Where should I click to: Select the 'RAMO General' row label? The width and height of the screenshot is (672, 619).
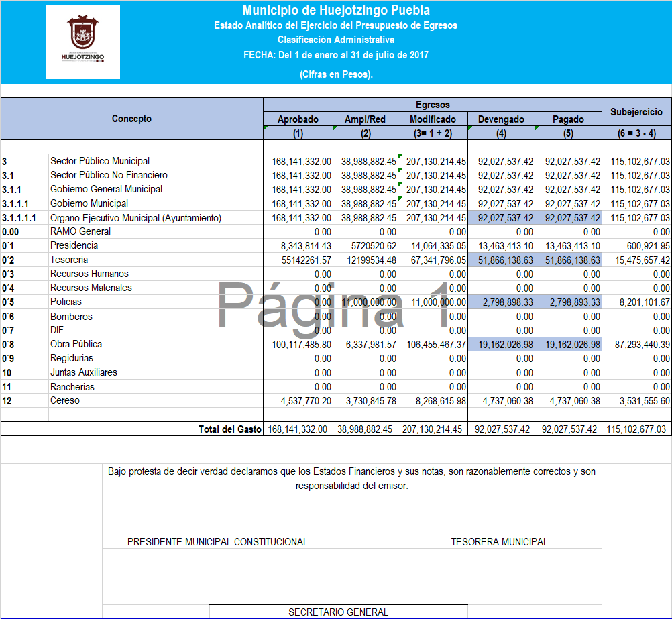80,231
